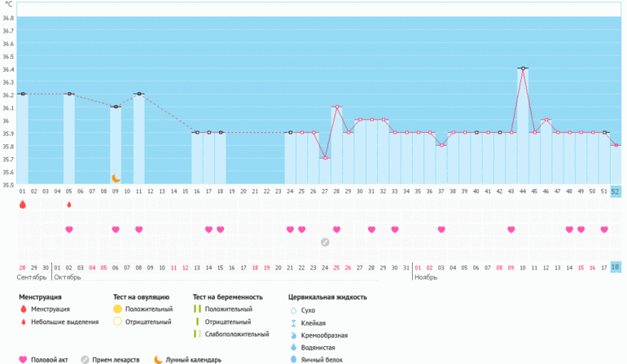Select the lowest temperature point on day 27
Screen dimensions: 627x364
click(325, 158)
